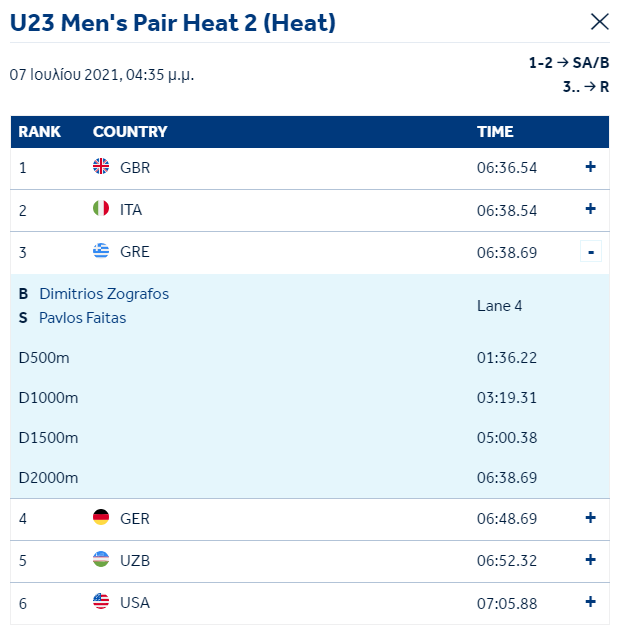Click the USA flag icon
The image size is (618, 629).
click(x=101, y=601)
